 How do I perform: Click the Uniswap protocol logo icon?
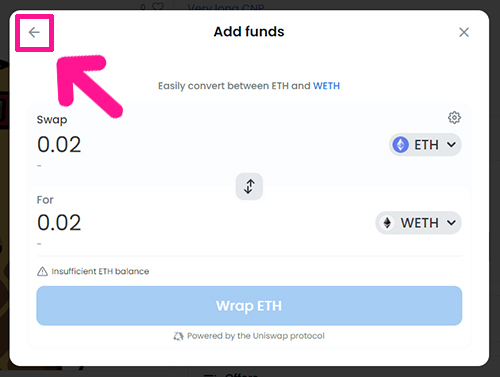point(178,336)
